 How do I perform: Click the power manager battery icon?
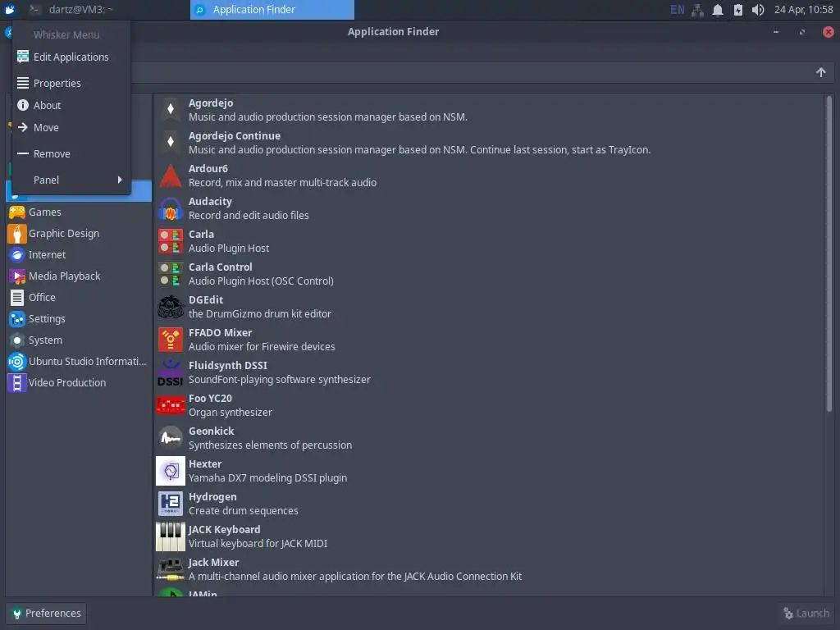pos(737,10)
